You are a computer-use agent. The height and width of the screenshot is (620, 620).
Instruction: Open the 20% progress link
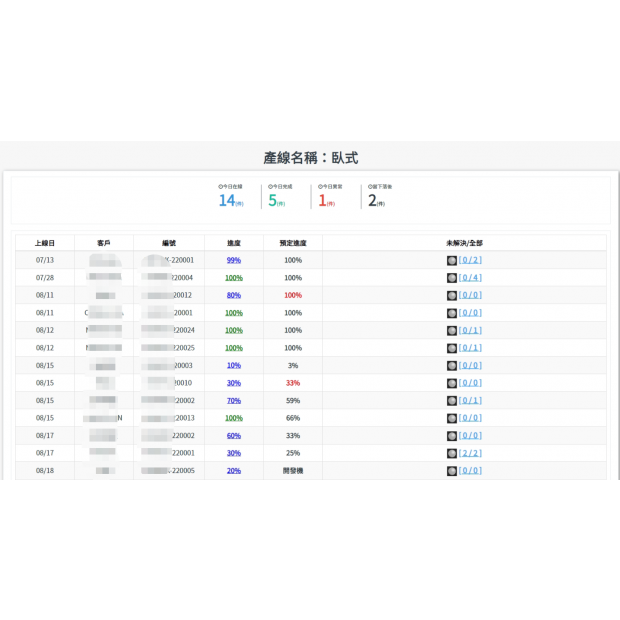coord(233,470)
